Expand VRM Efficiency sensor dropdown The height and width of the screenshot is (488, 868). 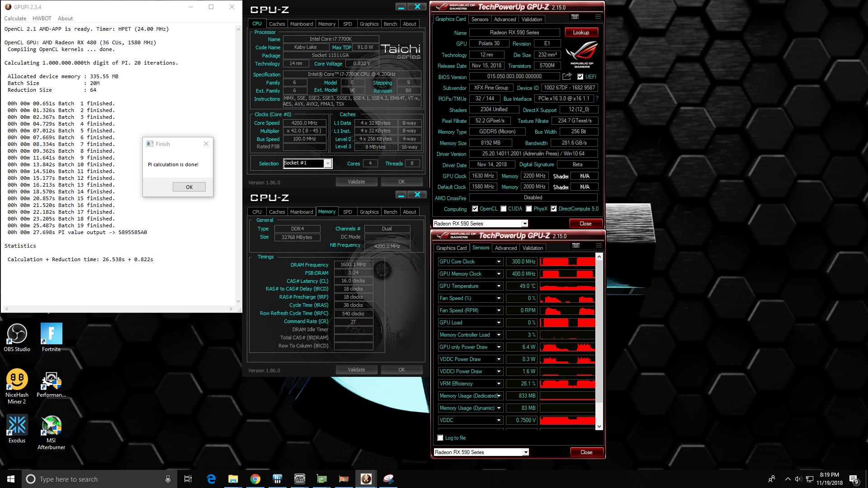click(x=499, y=384)
